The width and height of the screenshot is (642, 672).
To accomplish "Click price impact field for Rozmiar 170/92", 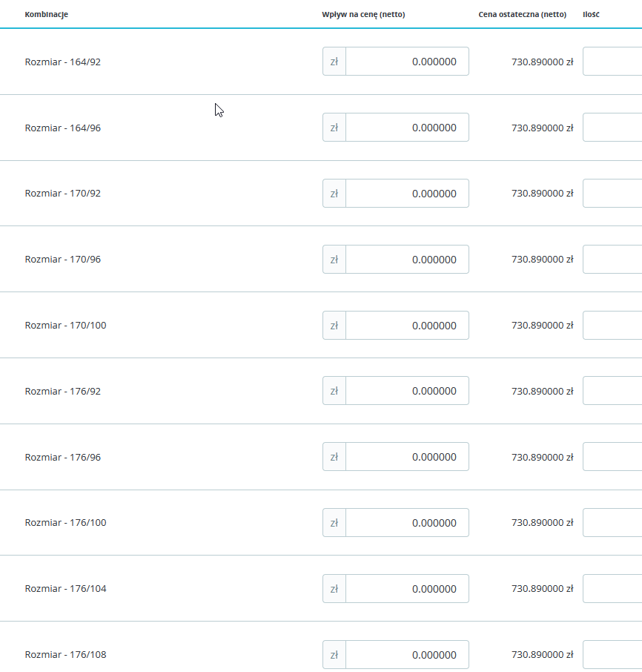I will coord(407,194).
